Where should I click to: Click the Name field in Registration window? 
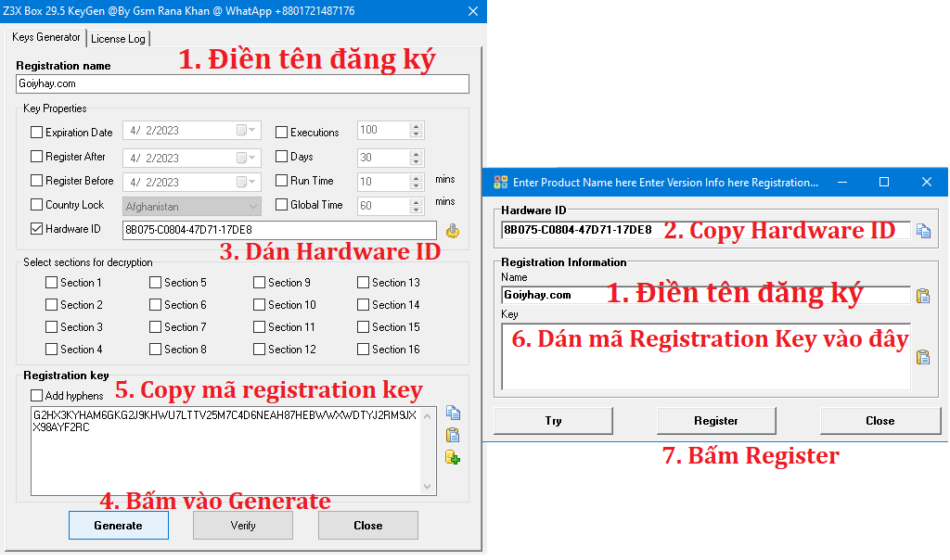tap(706, 295)
